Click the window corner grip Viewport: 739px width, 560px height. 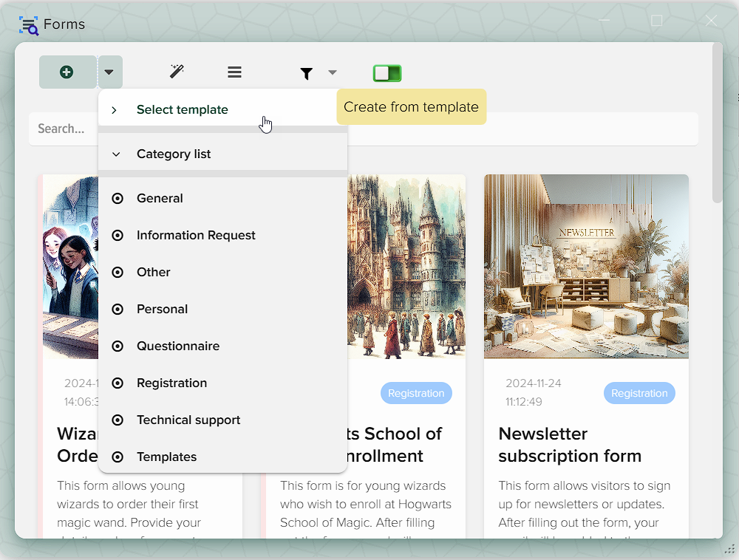[729, 549]
